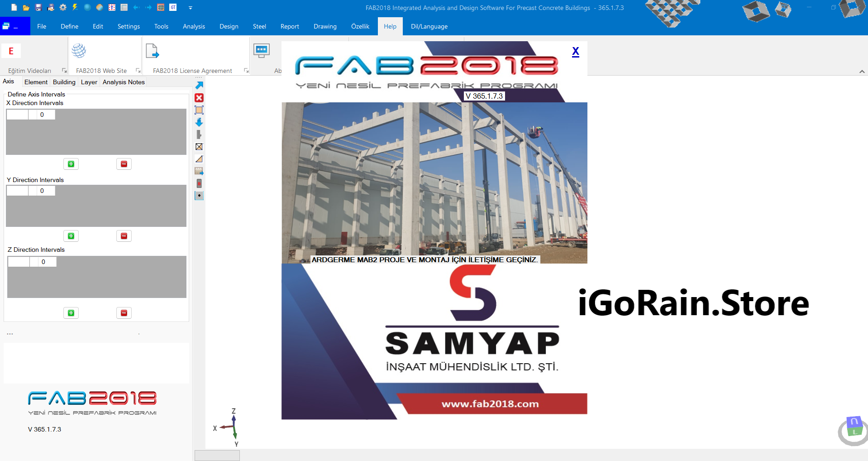
Task: Expand the quick access toolbar dropdown arrow
Action: click(191, 8)
